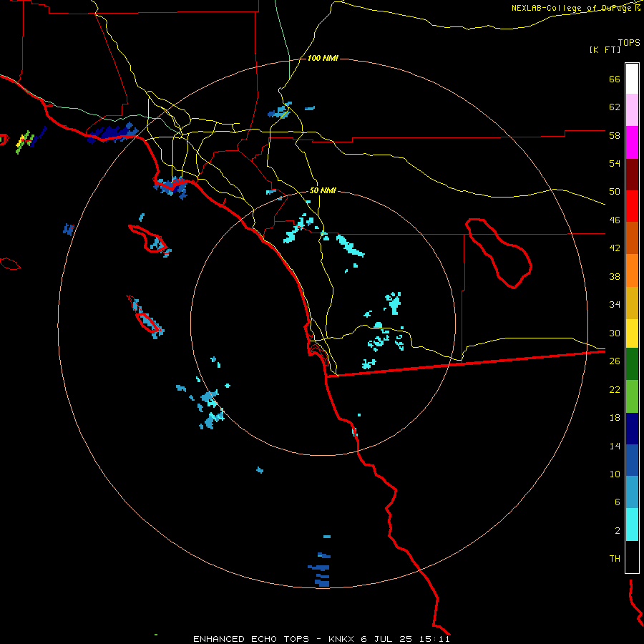
Task: Select the 50 NMI range ring label
Action: (x=323, y=190)
